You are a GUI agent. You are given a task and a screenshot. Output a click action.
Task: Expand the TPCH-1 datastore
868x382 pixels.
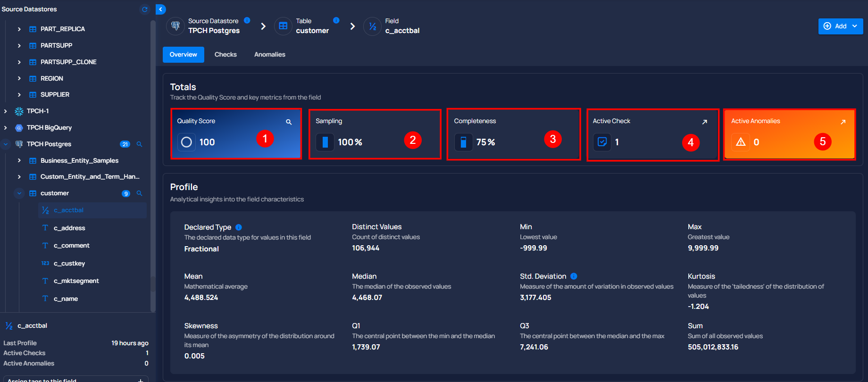point(5,111)
